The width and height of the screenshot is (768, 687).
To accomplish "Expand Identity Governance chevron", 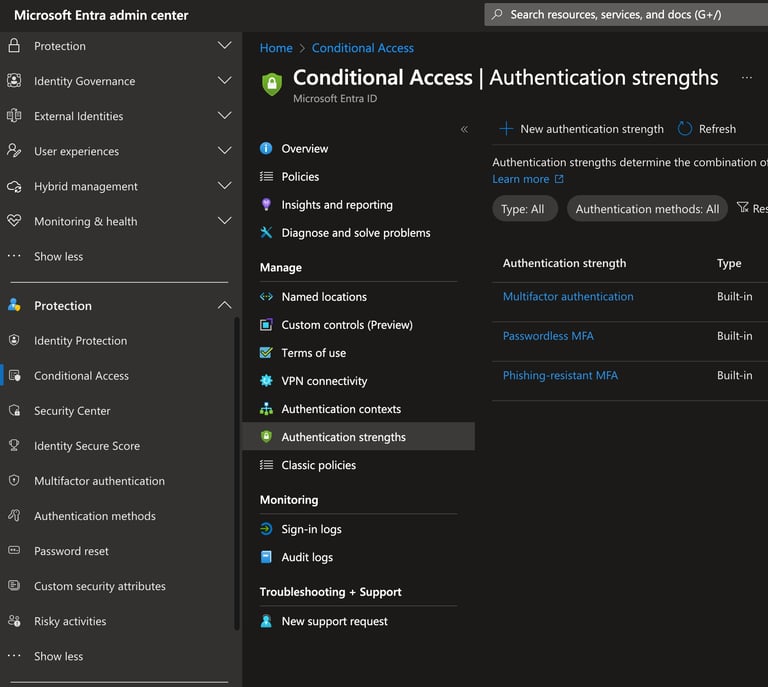I will point(224,80).
